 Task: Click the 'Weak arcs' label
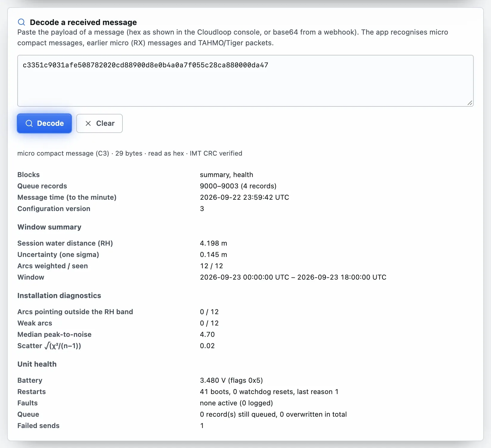(x=35, y=323)
